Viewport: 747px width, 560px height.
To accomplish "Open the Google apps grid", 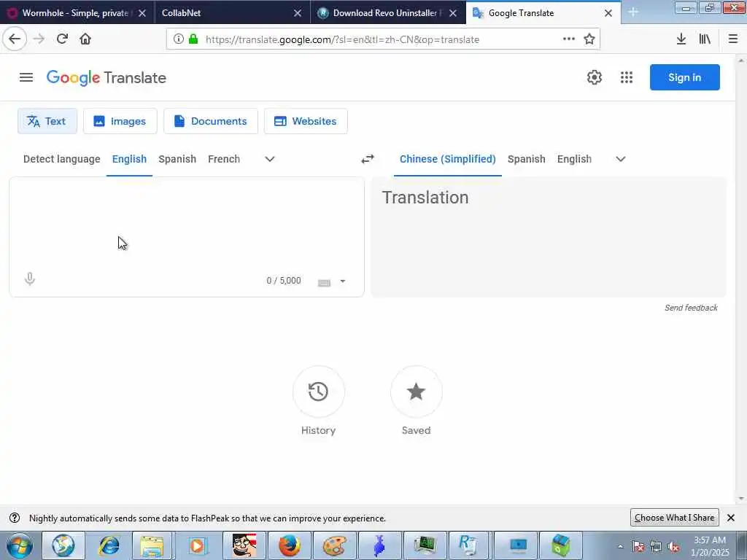I will pos(627,77).
